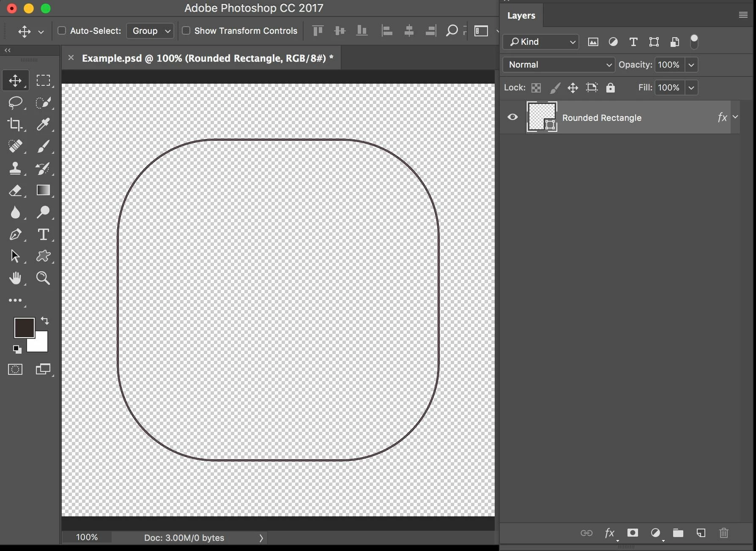Open the Auto-Select Group dropdown
The height and width of the screenshot is (551, 756).
click(x=150, y=31)
